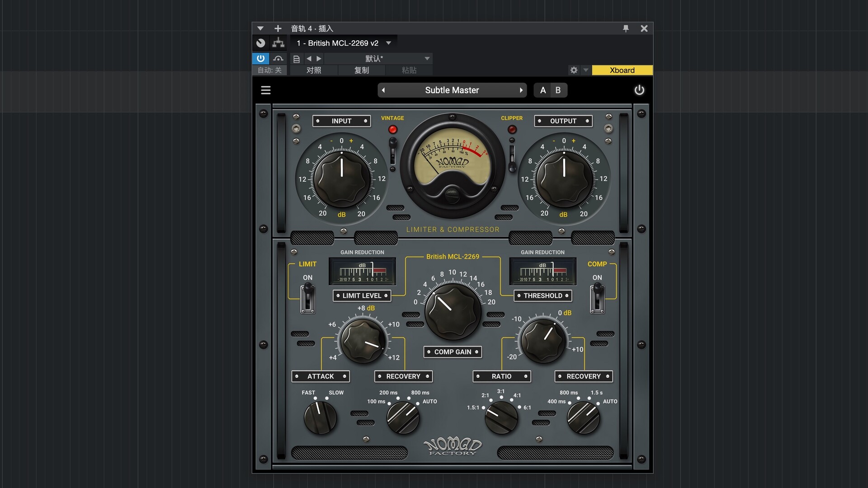Click the COMP GAIN label plate
The width and height of the screenshot is (868, 488).
453,352
